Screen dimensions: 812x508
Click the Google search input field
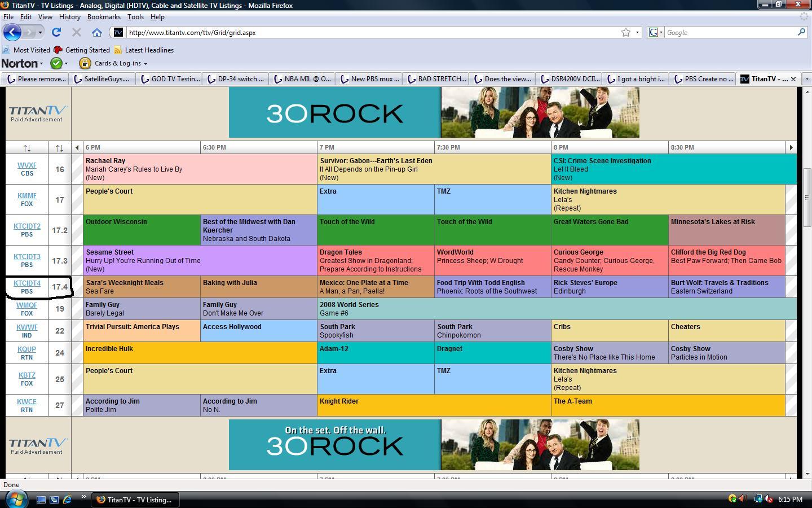tap(731, 32)
